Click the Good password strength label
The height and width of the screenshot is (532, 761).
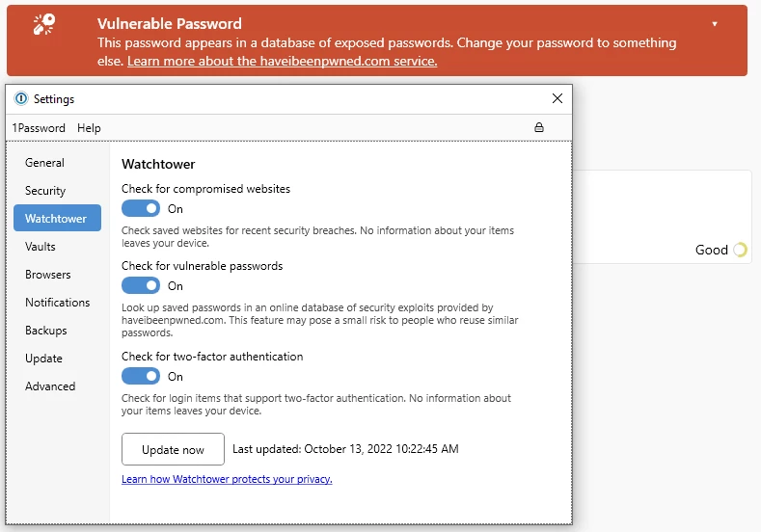[712, 250]
